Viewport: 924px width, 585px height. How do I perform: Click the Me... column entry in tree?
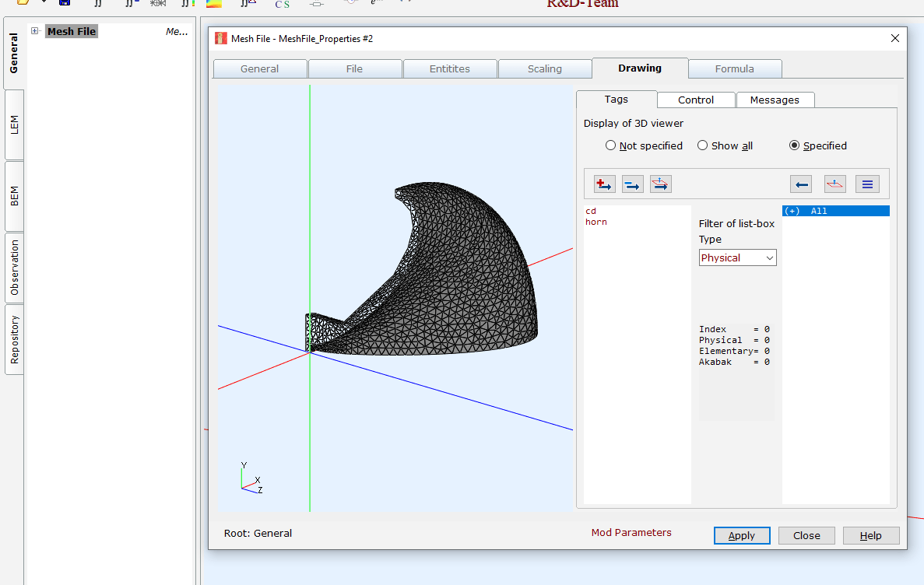(176, 32)
